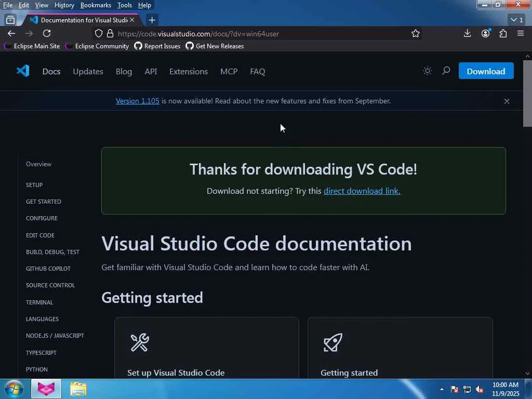Open the Help menu
The image size is (532, 399).
(x=144, y=5)
